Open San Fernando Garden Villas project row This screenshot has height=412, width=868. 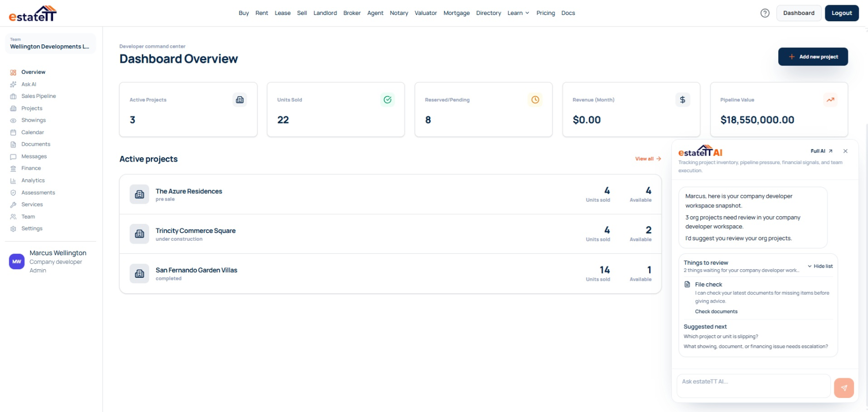tap(390, 274)
